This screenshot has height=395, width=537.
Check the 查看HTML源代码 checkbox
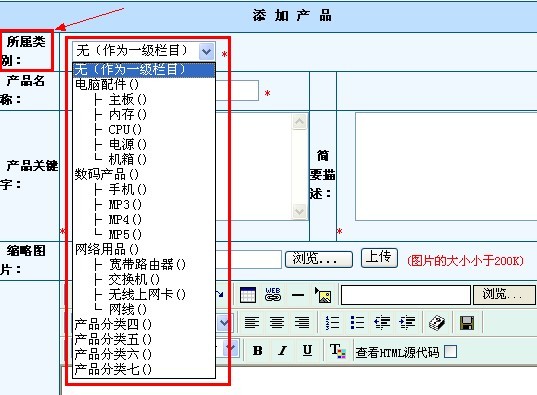click(x=450, y=351)
